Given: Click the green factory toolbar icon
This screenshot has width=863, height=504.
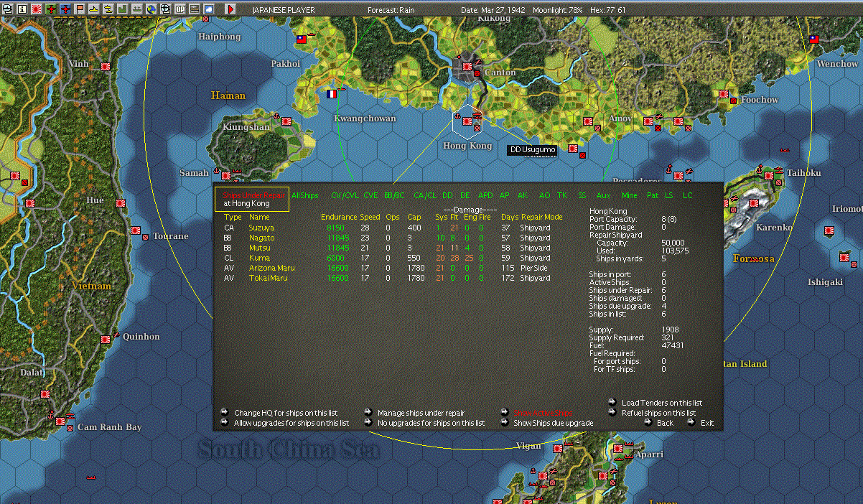Looking at the screenshot, I should click(x=122, y=9).
